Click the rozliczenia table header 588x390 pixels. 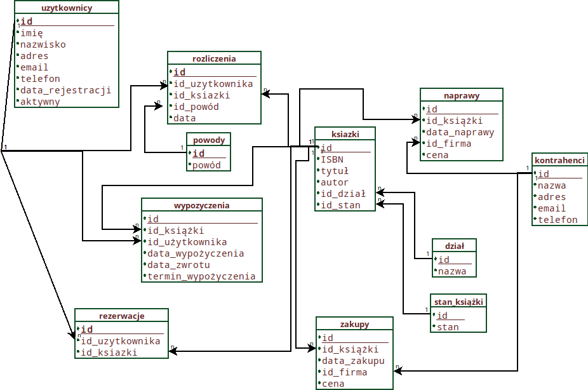(x=214, y=58)
